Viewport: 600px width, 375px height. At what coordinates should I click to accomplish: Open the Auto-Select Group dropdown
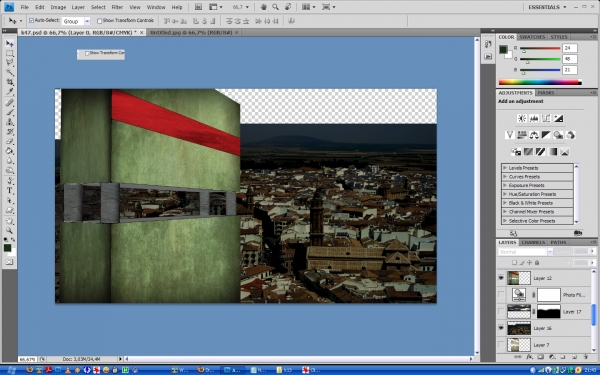87,21
